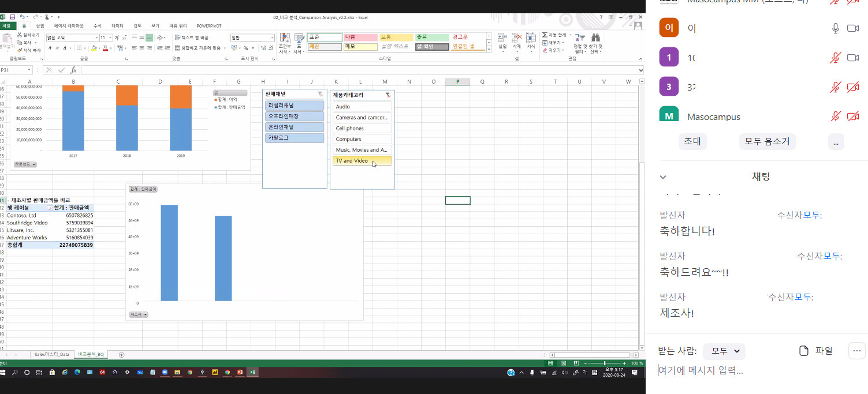Screen dimensions: 868x394
Task: Click the zoom slider in status bar
Action: click(605, 363)
